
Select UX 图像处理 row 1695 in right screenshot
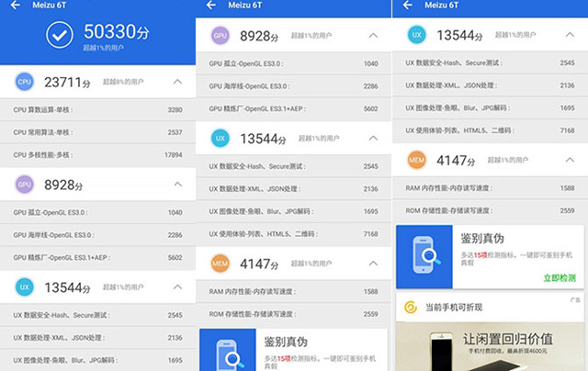coord(490,108)
